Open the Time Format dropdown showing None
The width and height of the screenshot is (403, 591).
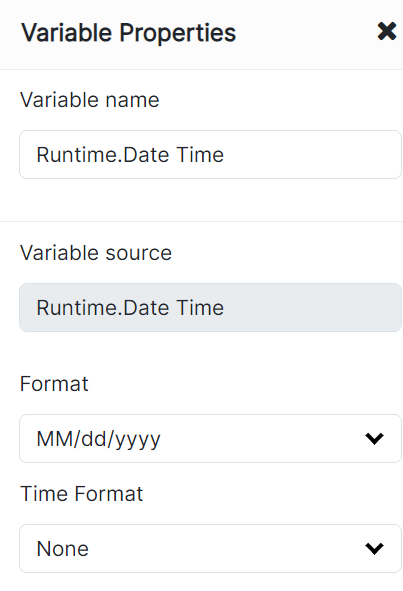[210, 548]
